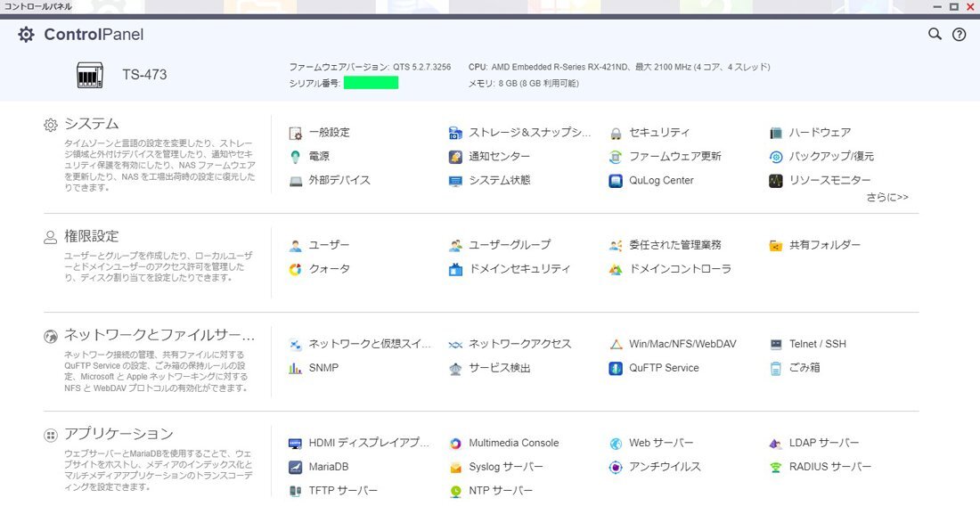Click the 一般設定 icon
This screenshot has height=506, width=980.
[x=296, y=133]
